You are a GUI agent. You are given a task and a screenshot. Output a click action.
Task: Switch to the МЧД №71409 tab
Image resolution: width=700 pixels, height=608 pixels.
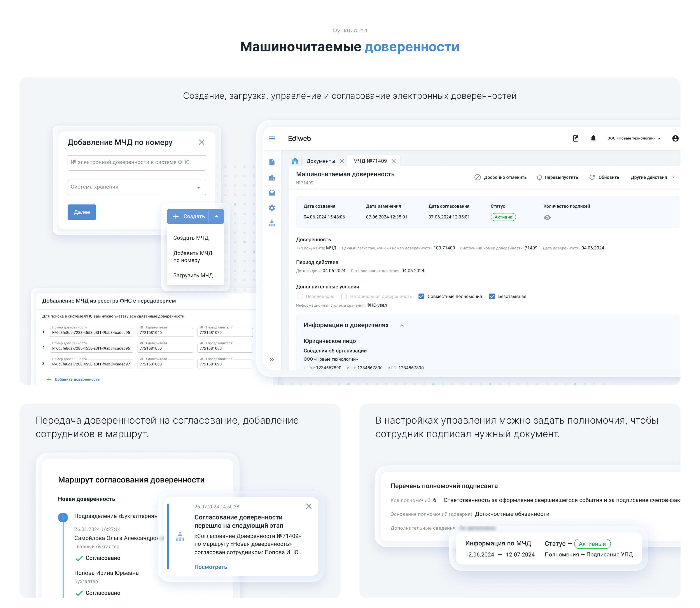pyautogui.click(x=370, y=161)
